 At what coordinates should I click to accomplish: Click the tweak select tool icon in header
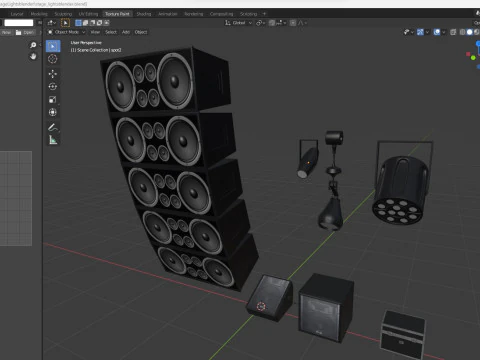(x=65, y=23)
